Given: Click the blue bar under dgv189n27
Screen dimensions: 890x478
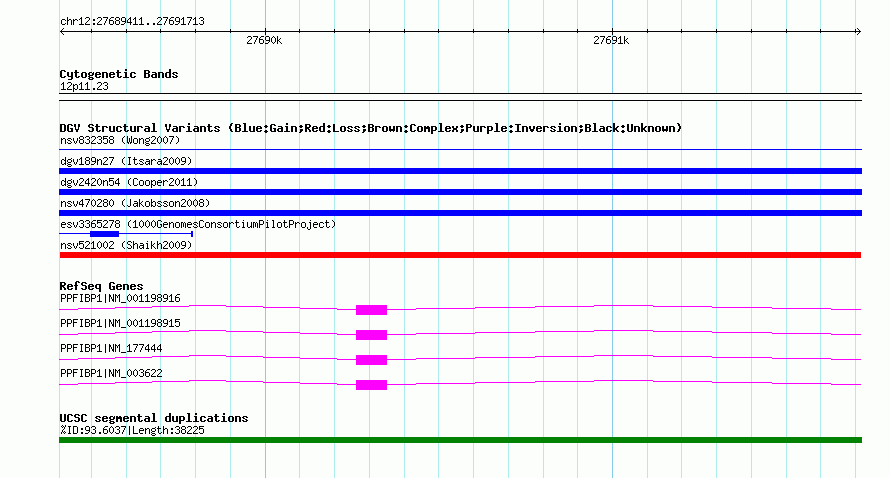Looking at the screenshot, I should pyautogui.click(x=460, y=171).
